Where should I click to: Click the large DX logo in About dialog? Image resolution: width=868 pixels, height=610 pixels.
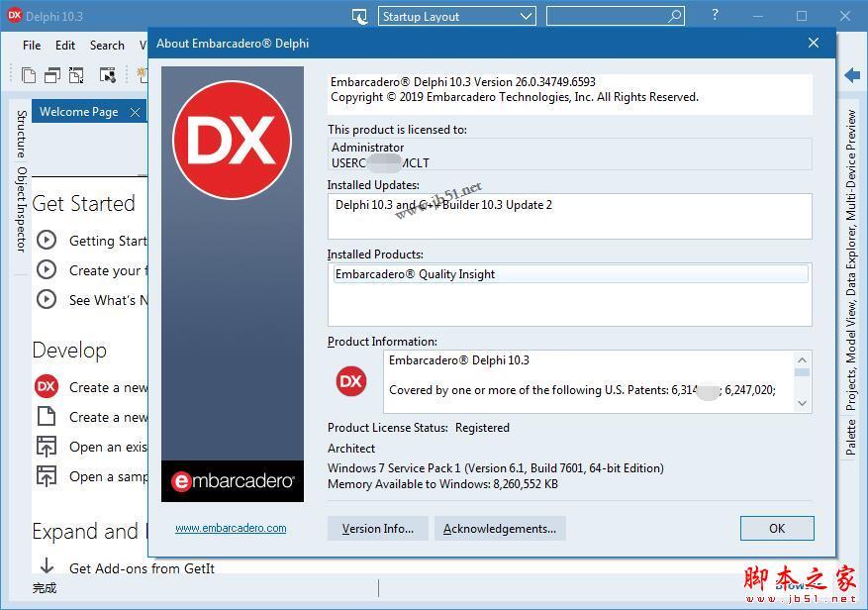click(233, 141)
